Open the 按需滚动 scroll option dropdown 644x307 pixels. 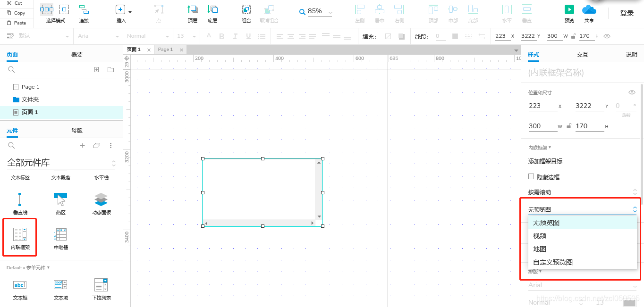[582, 192]
